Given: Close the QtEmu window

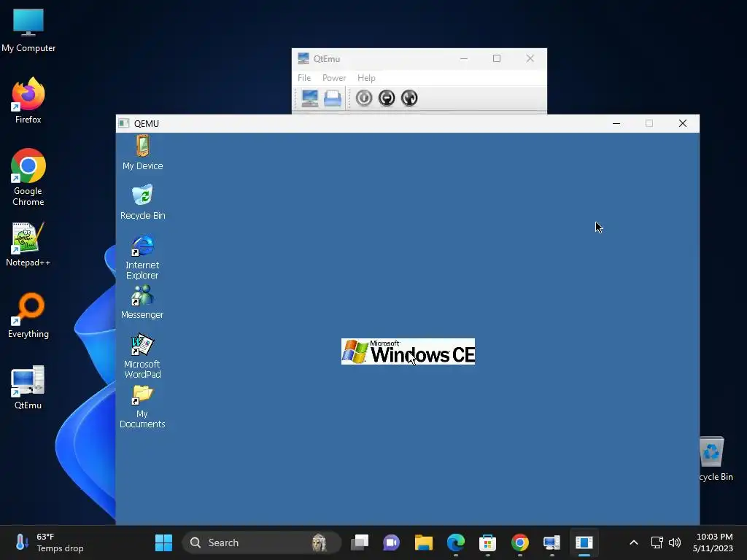Looking at the screenshot, I should pos(530,58).
